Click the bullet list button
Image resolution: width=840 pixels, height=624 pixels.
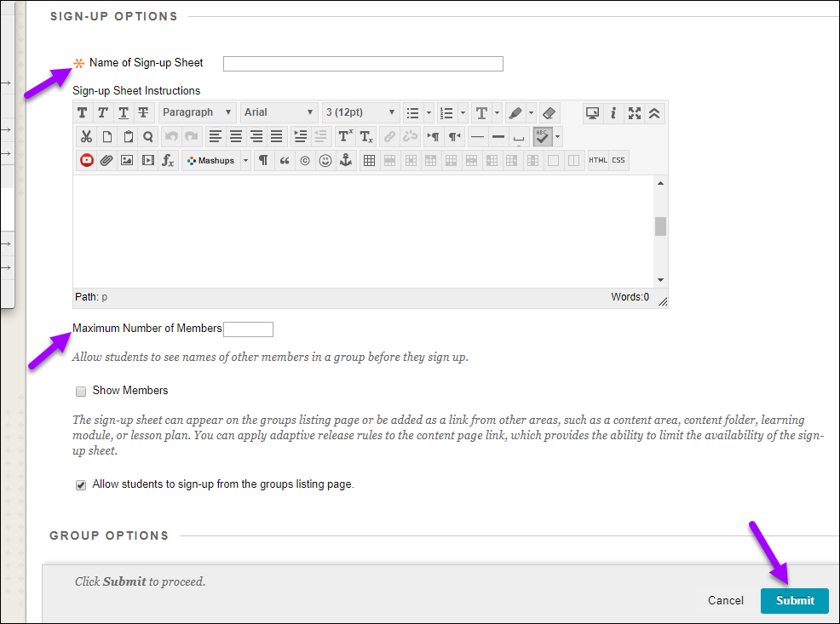point(412,113)
